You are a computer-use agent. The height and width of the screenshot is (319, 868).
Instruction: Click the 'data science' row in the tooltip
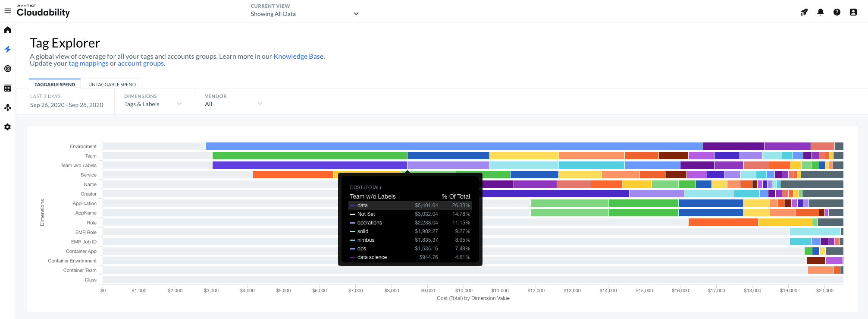[x=410, y=257]
